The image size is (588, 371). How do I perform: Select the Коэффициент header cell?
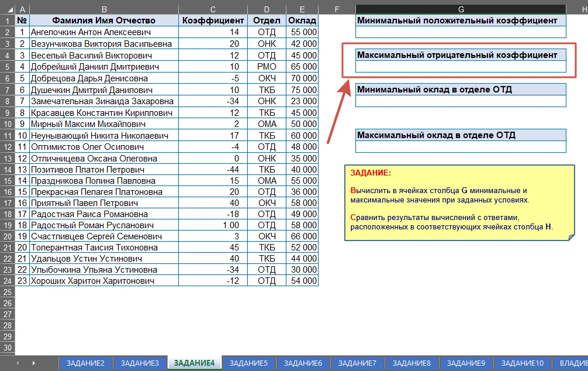(x=213, y=20)
